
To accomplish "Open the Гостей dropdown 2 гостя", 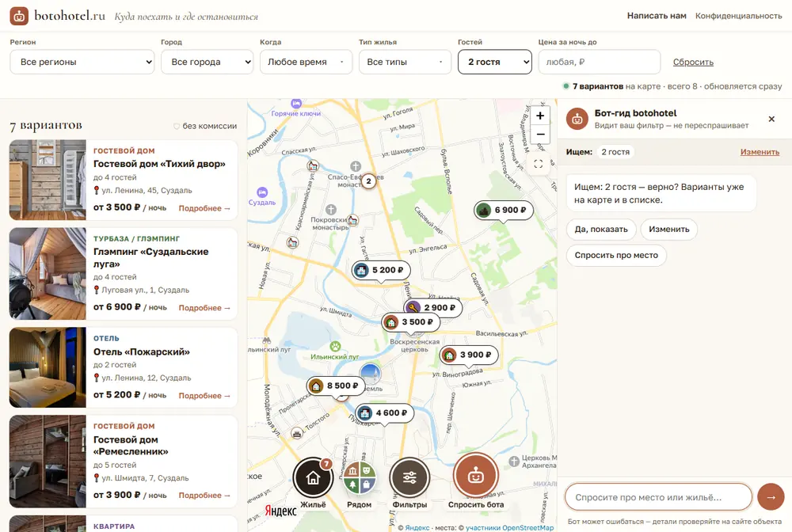I will pos(495,62).
